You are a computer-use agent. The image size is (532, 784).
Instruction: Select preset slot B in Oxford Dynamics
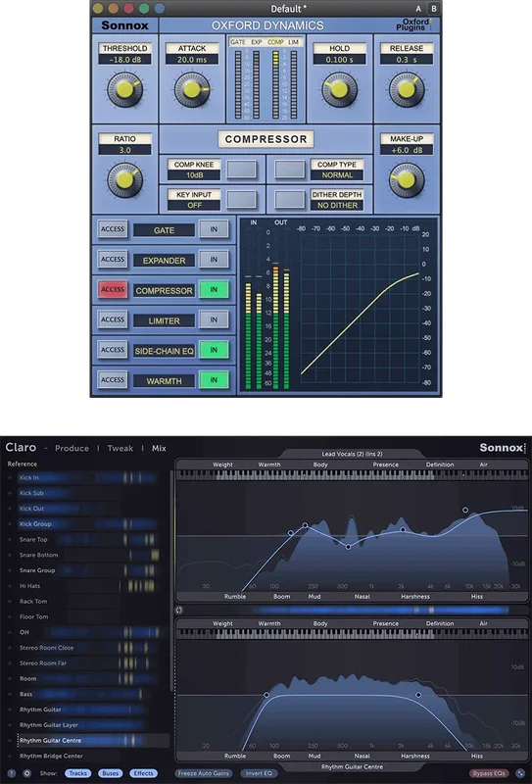click(433, 9)
